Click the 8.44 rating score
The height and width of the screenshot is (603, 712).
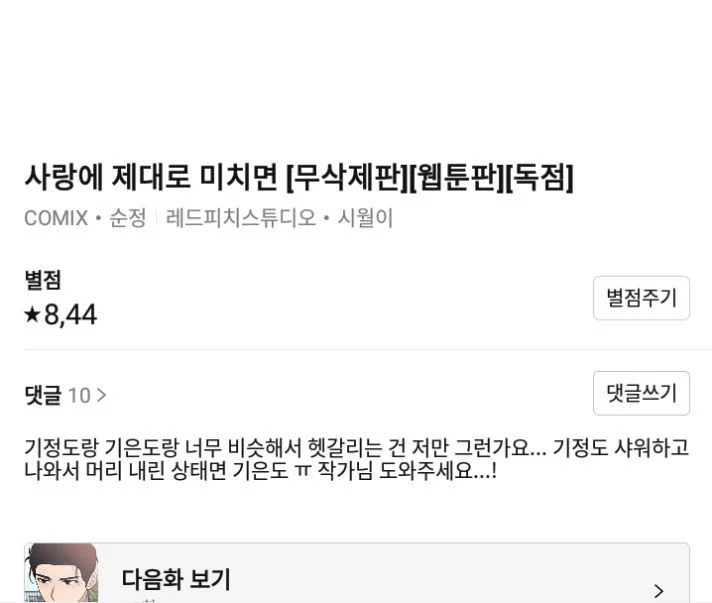70,315
